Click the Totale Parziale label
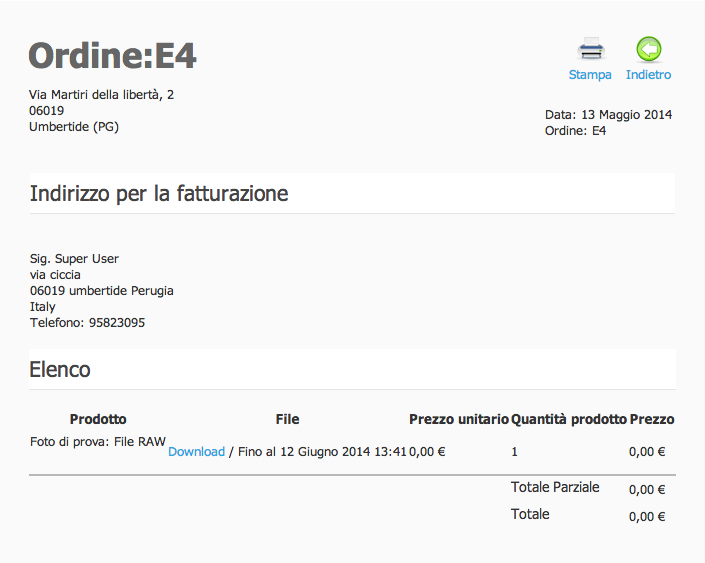Viewport: 705px width, 563px height. 555,488
